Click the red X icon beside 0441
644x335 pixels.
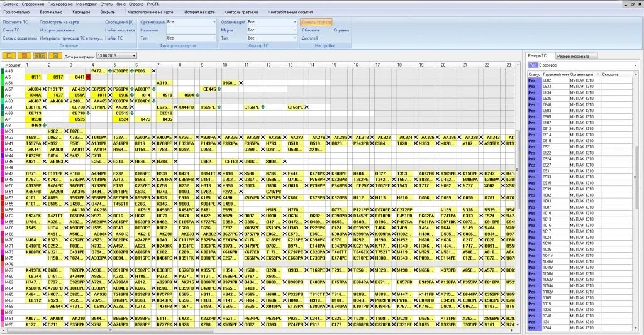[88, 77]
